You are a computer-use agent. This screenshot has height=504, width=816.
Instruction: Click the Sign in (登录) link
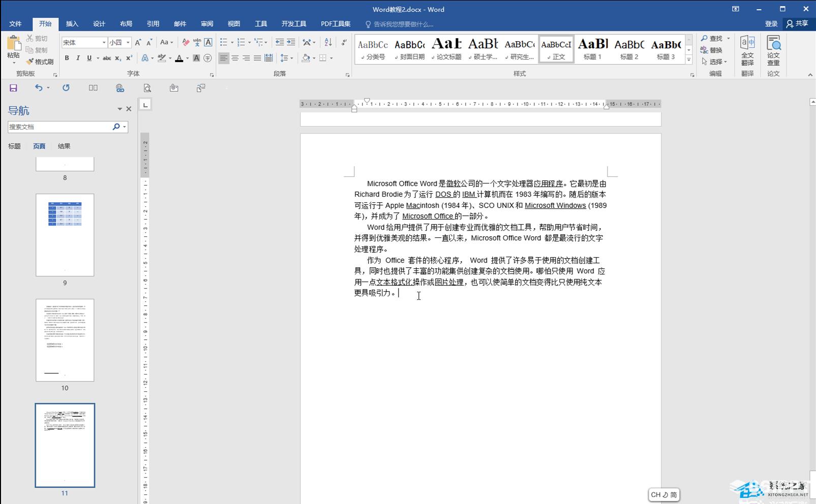771,24
